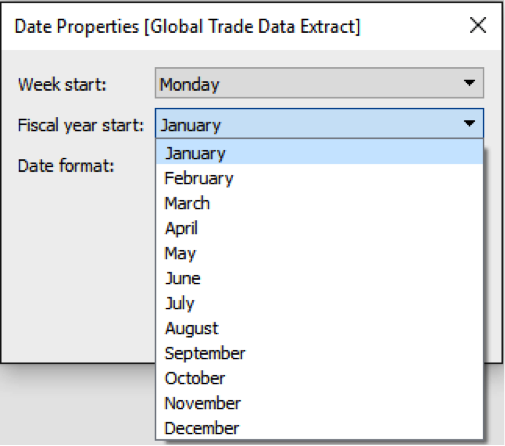Click the Week start dropdown arrow
505x446 pixels.
[x=469, y=83]
